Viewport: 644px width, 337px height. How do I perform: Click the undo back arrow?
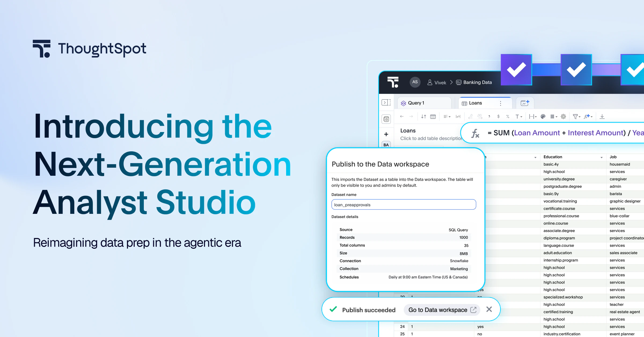402,116
